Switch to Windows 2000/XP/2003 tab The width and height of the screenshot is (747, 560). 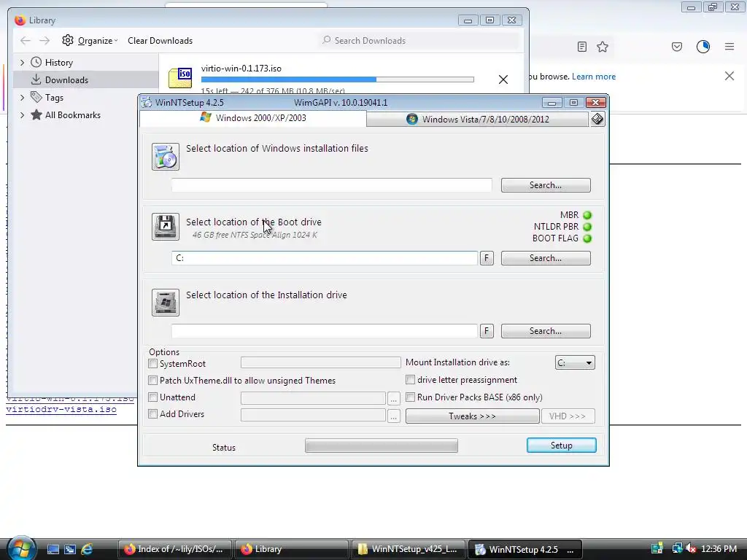click(x=253, y=118)
